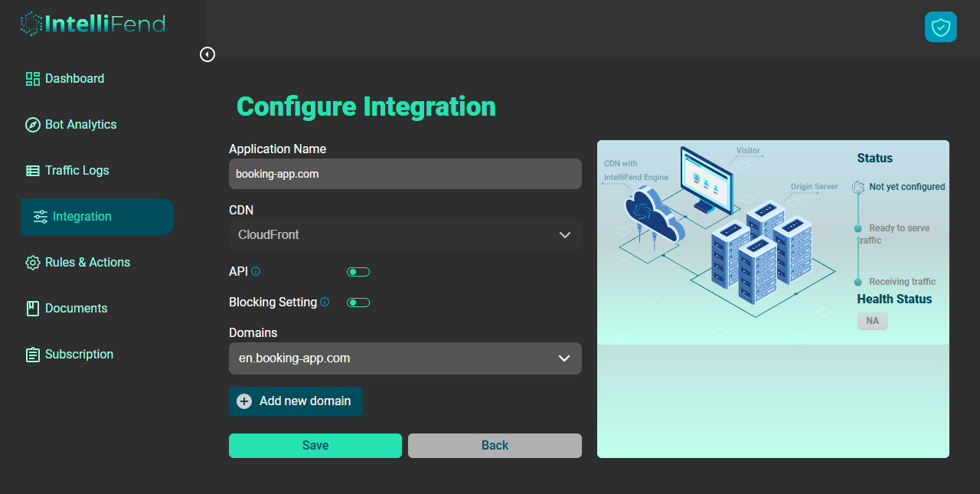
Task: Toggle the API switch
Action: (x=358, y=272)
